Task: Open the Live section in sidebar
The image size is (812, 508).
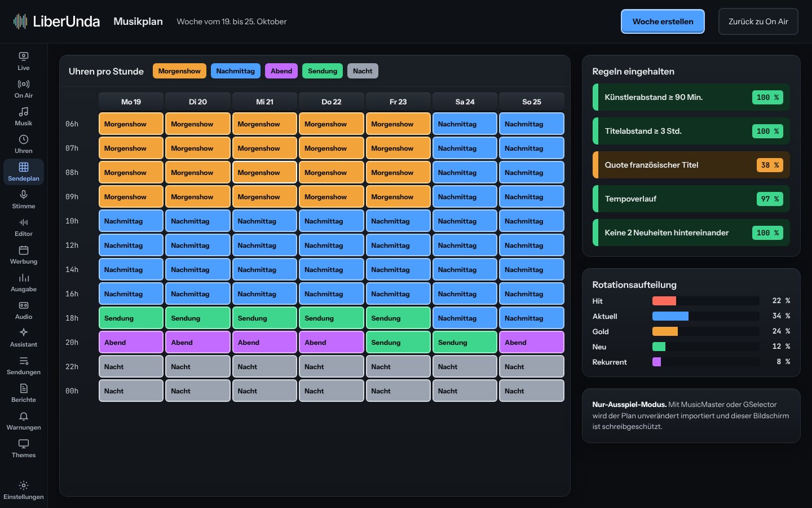Action: (x=24, y=61)
